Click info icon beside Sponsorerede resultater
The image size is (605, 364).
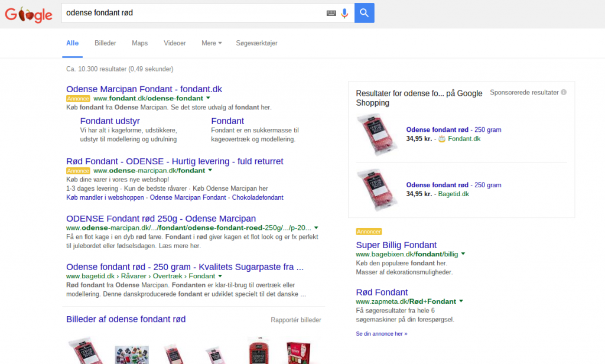tap(564, 93)
